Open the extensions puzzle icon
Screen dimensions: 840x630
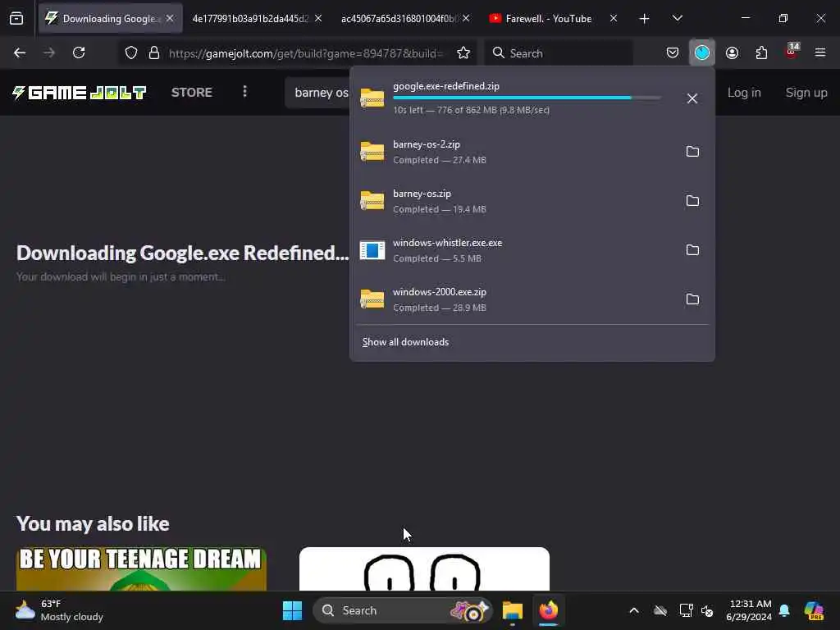coord(761,53)
